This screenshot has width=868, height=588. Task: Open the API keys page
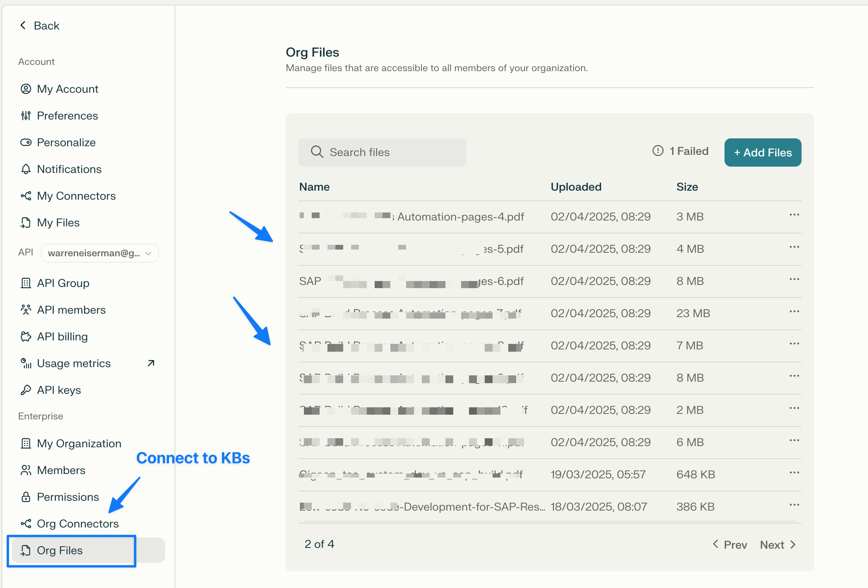click(x=59, y=390)
